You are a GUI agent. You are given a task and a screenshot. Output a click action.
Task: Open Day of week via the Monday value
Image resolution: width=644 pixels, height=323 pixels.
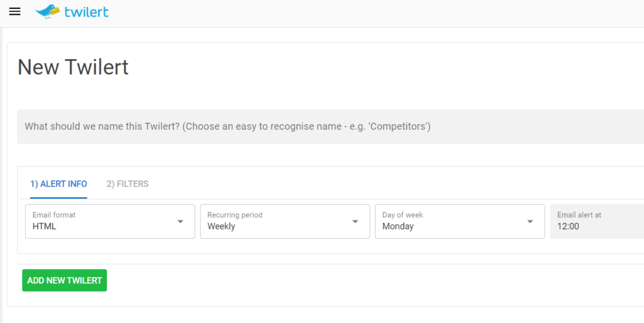[x=398, y=227]
